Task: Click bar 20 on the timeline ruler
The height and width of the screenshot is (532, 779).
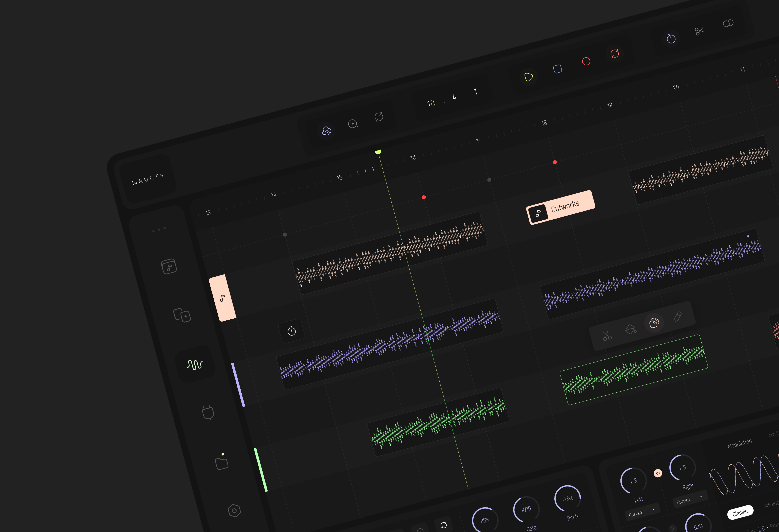Action: 676,87
